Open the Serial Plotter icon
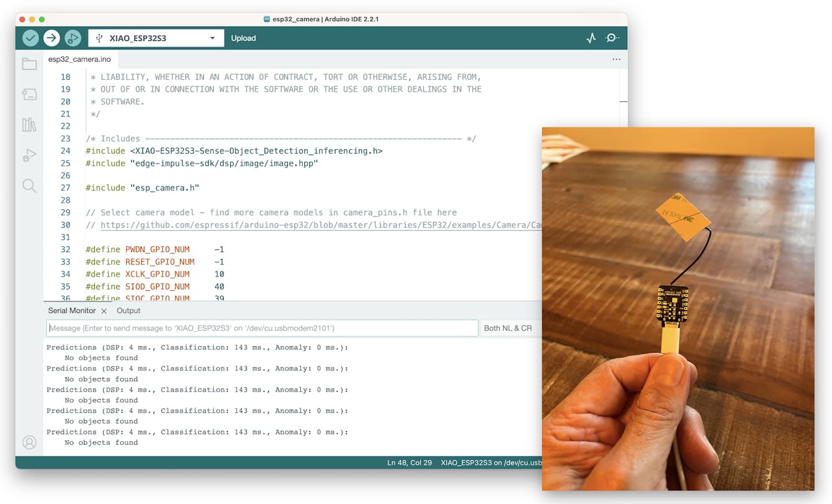This screenshot has height=504, width=832. click(591, 38)
